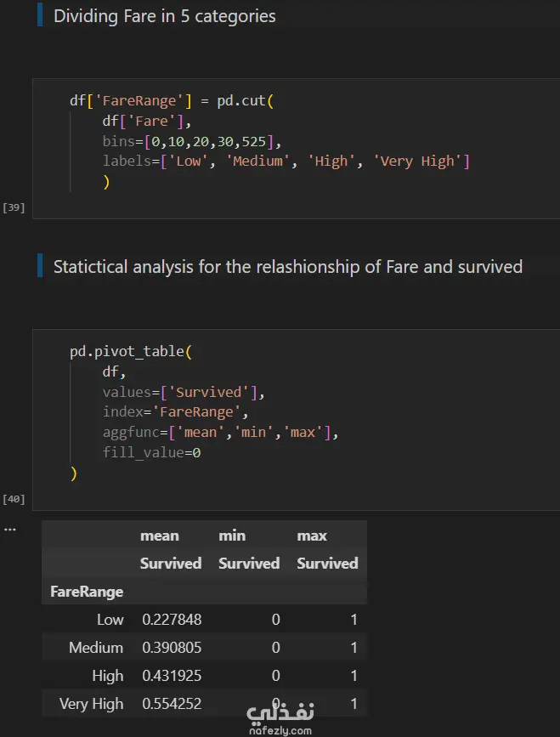The image size is (560, 737).
Task: Click the 'mean' column header
Action: 160,536
